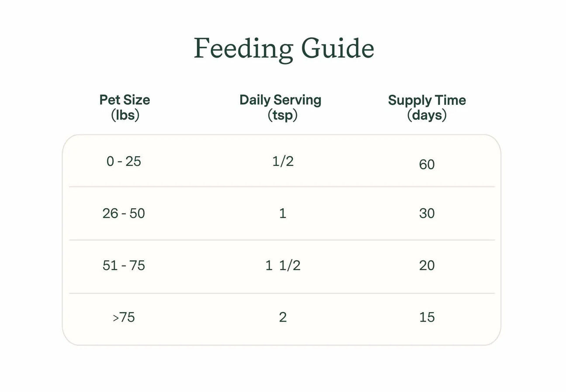Select the "51 - 75" pet size cell
This screenshot has height=392, width=566.
pos(124,265)
